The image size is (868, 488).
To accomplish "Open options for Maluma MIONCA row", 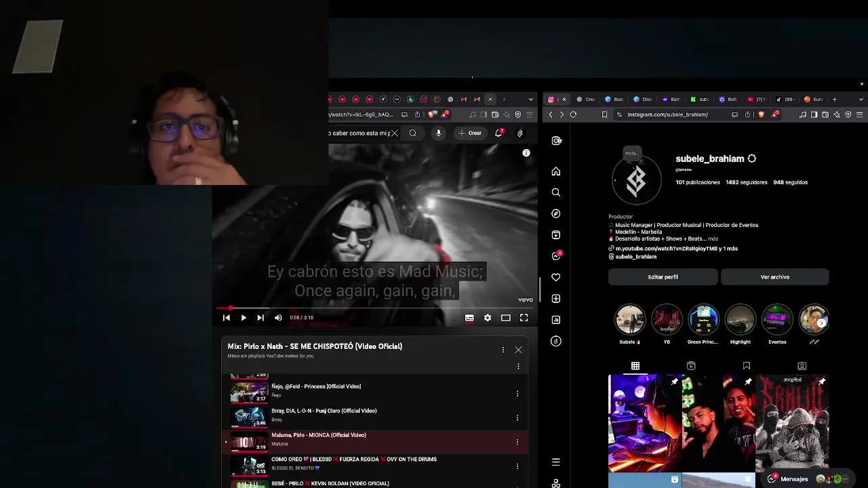I will (x=517, y=442).
